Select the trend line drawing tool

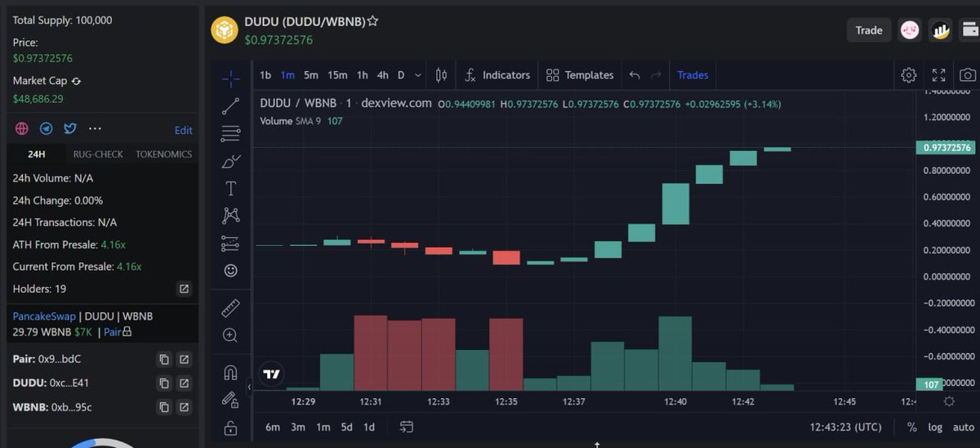tap(231, 105)
